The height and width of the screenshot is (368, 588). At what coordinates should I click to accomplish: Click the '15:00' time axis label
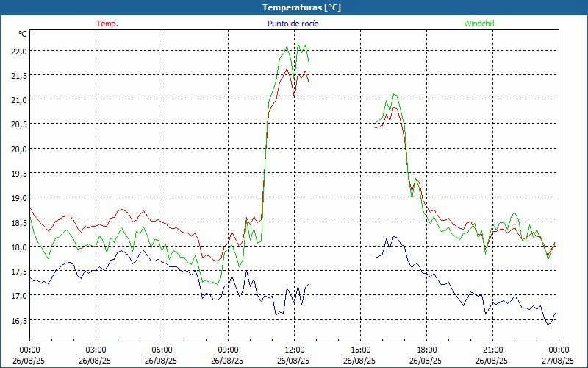tap(360, 350)
